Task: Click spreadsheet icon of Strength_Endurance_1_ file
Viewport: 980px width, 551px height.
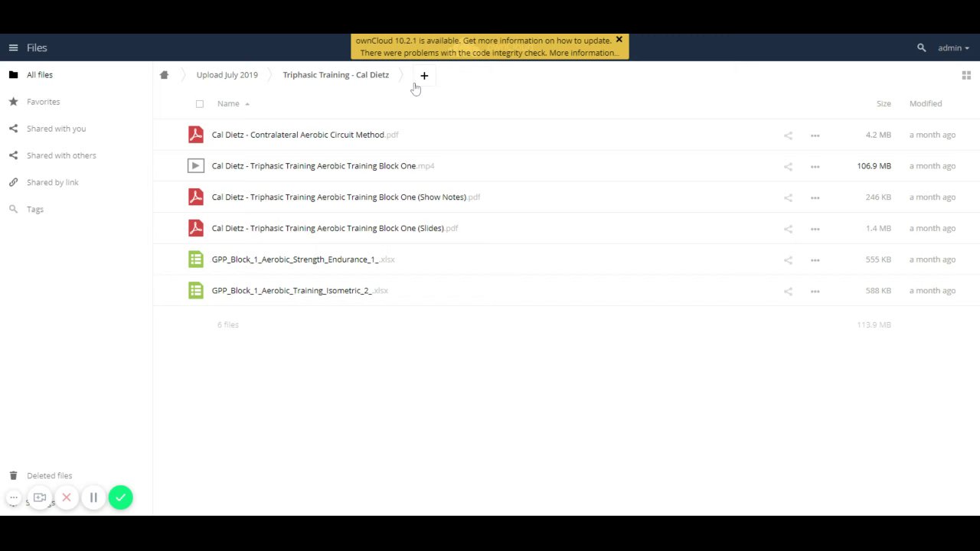Action: pyautogui.click(x=196, y=259)
